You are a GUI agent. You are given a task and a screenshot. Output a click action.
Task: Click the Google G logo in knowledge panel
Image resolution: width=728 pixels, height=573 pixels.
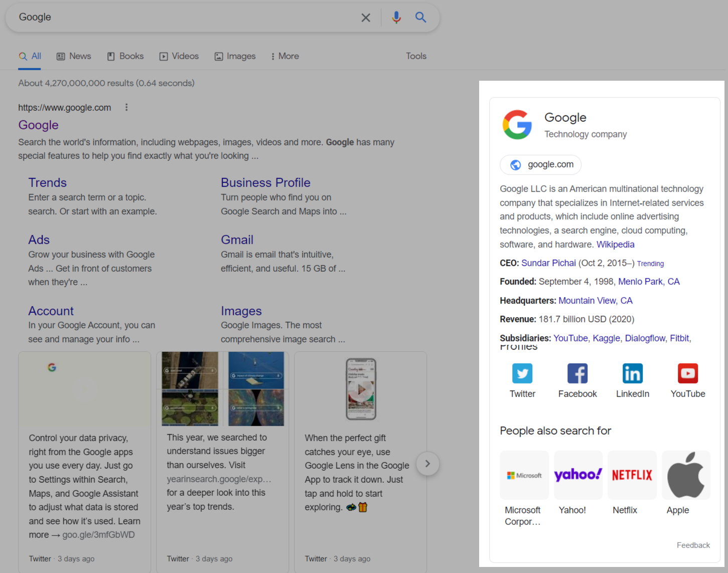click(x=517, y=124)
